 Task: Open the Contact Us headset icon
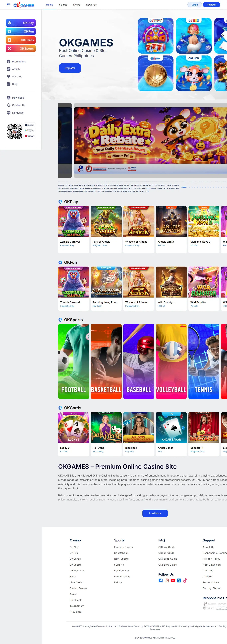pos(8,105)
